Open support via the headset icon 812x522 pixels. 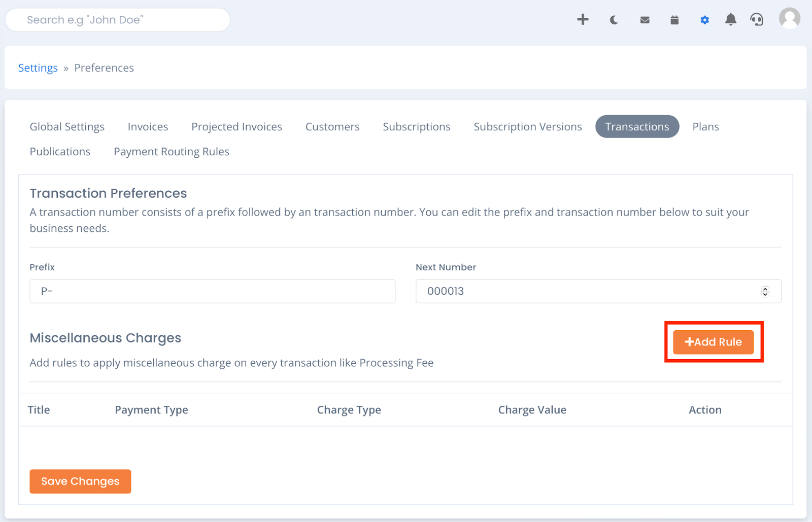[757, 20]
